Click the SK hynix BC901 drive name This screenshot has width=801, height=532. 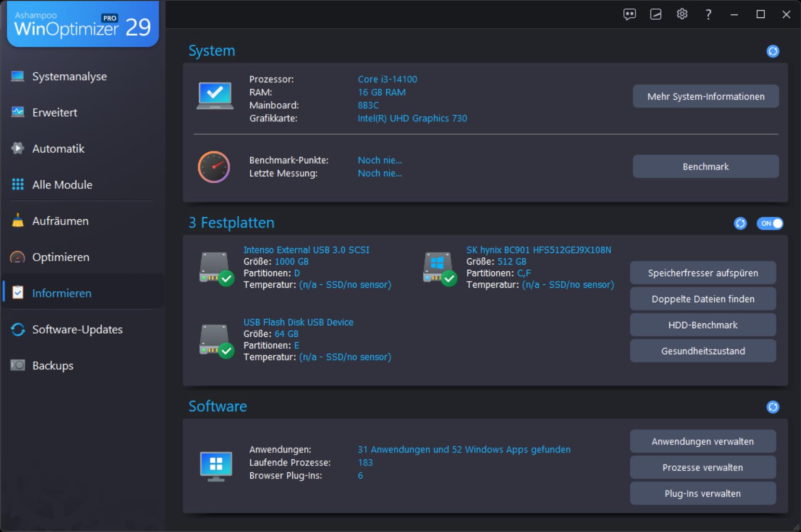pos(539,250)
